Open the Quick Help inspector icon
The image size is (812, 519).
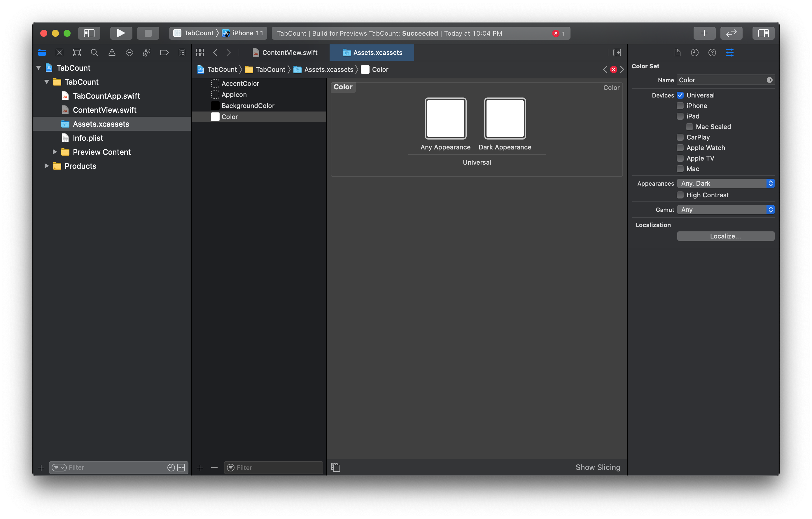(712, 53)
